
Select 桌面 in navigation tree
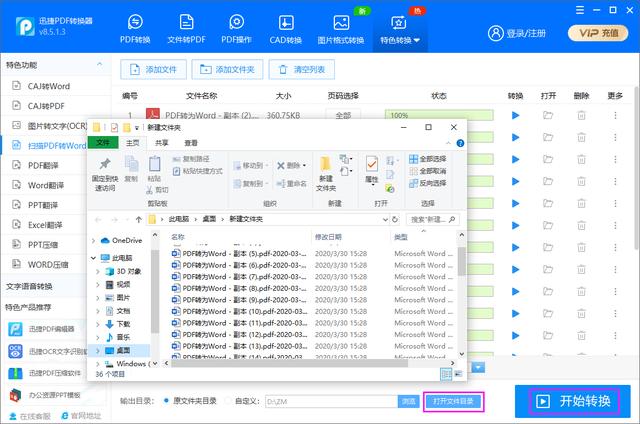pyautogui.click(x=123, y=350)
